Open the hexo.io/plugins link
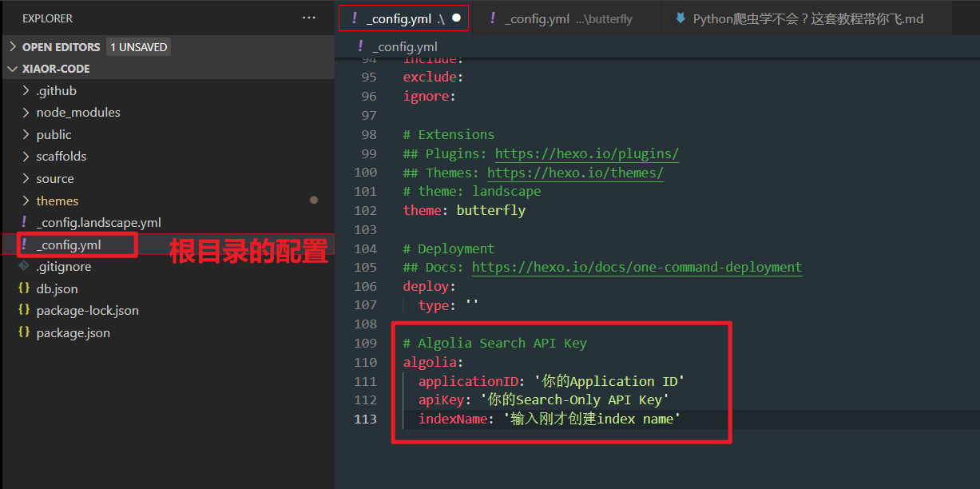 click(587, 153)
